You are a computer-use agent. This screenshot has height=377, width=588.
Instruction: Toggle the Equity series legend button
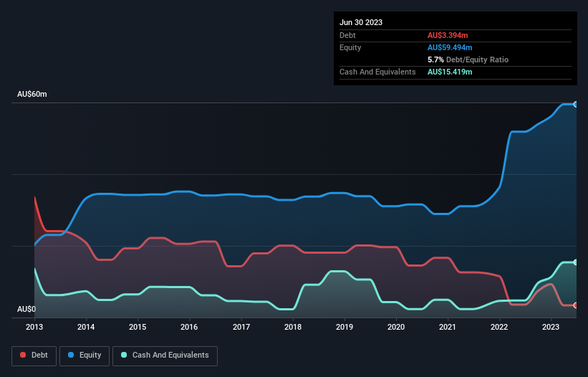coord(85,355)
